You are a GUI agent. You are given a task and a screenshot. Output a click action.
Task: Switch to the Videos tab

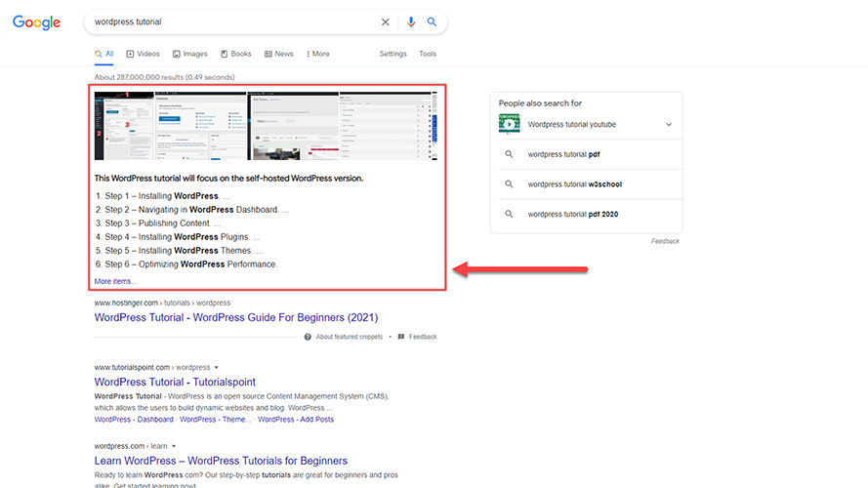tap(143, 54)
